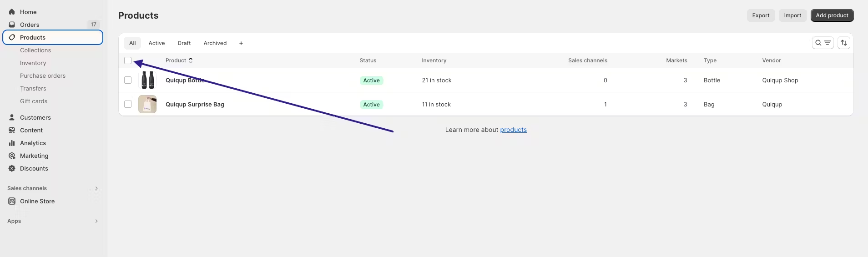Click the Home house icon
Screen dimensions: 868x257
(12, 12)
